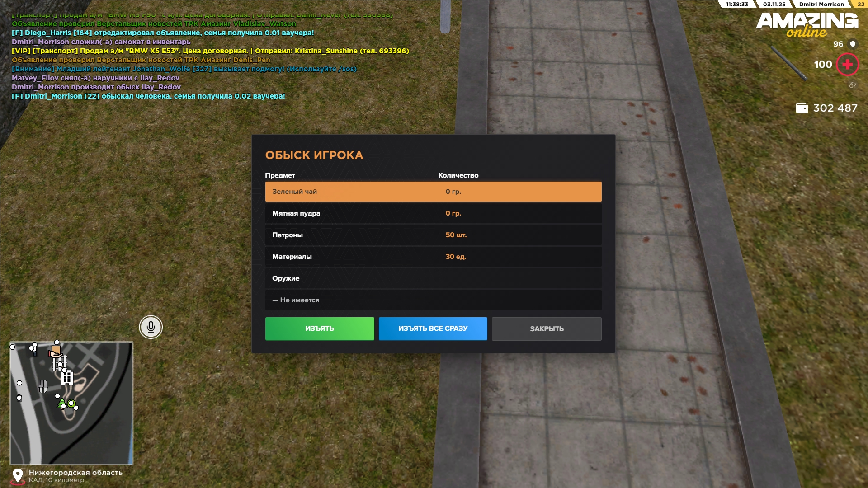This screenshot has width=868, height=488.
Task: Click the location pin icon
Action: pos(18,475)
